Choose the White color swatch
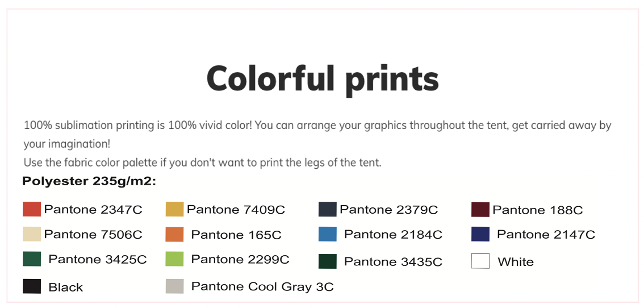644x308 pixels. tap(480, 261)
